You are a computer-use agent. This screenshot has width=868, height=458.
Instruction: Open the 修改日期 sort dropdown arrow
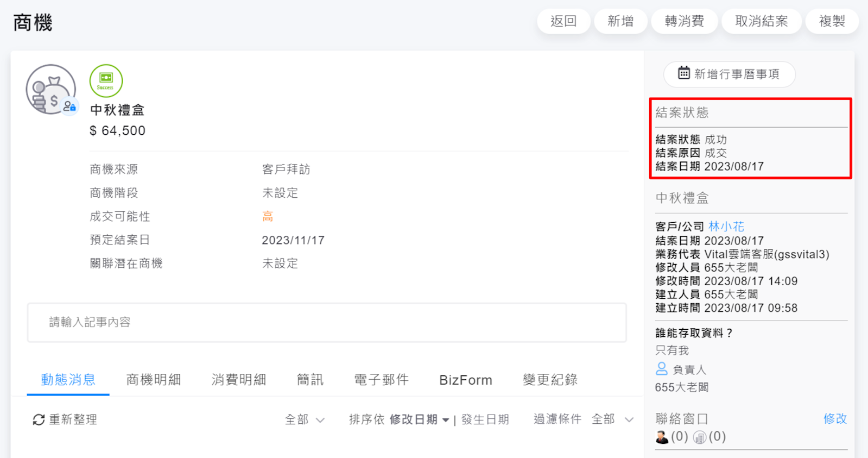tap(446, 420)
